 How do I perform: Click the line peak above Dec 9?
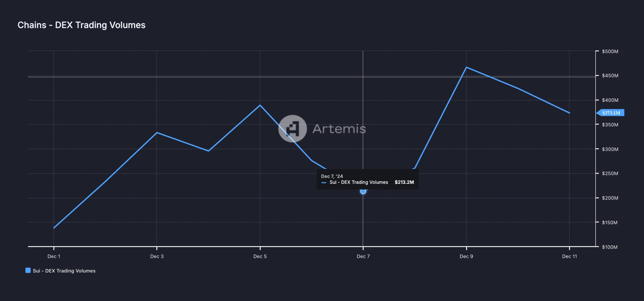coord(466,67)
